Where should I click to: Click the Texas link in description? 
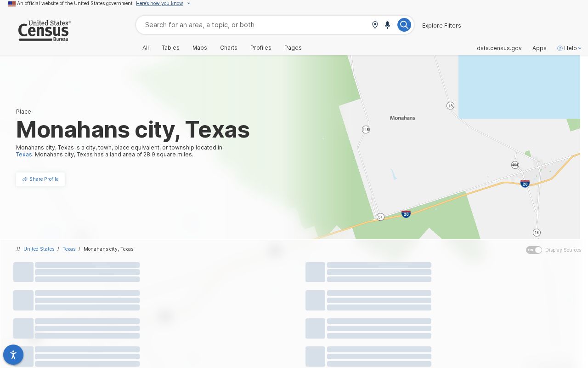pyautogui.click(x=24, y=155)
